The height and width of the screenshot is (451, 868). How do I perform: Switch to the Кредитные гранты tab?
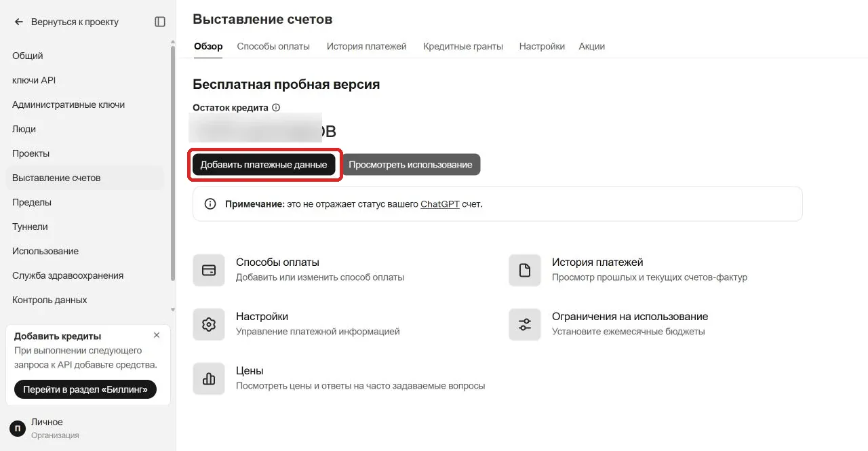(x=463, y=46)
